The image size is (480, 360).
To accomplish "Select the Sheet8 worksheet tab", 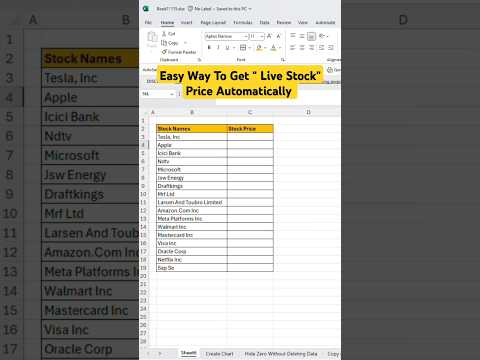I will point(189,353).
